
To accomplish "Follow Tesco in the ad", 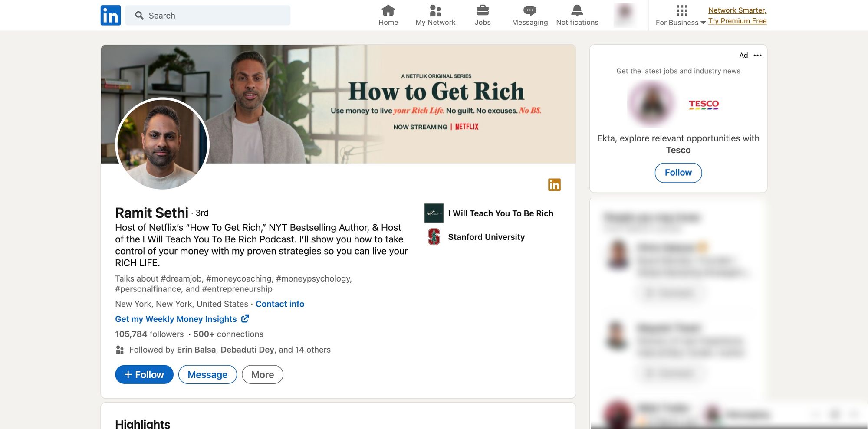I will (x=678, y=173).
